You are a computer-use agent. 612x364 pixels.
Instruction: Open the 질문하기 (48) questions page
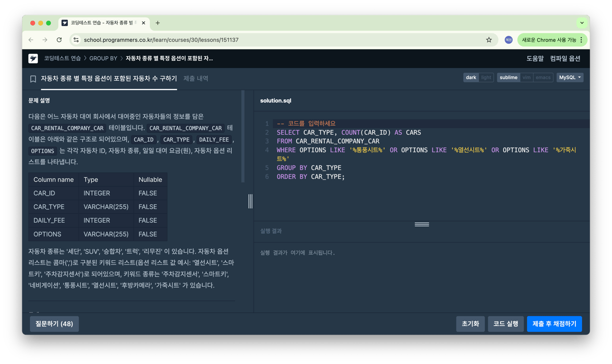pyautogui.click(x=54, y=324)
